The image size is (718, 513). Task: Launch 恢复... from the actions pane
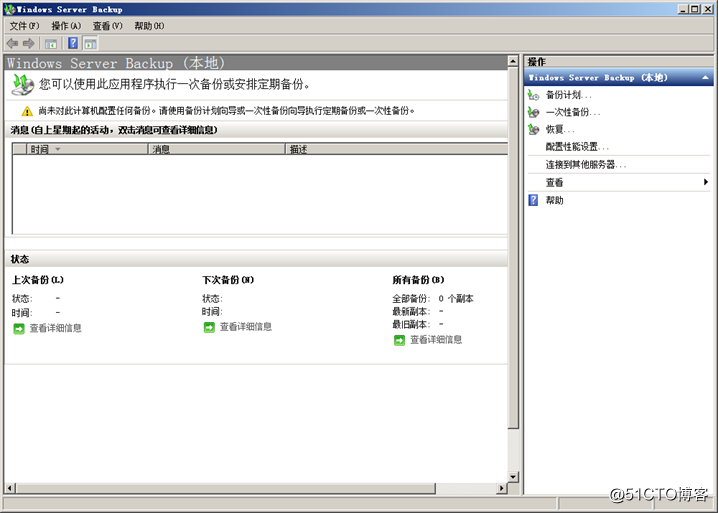point(560,129)
